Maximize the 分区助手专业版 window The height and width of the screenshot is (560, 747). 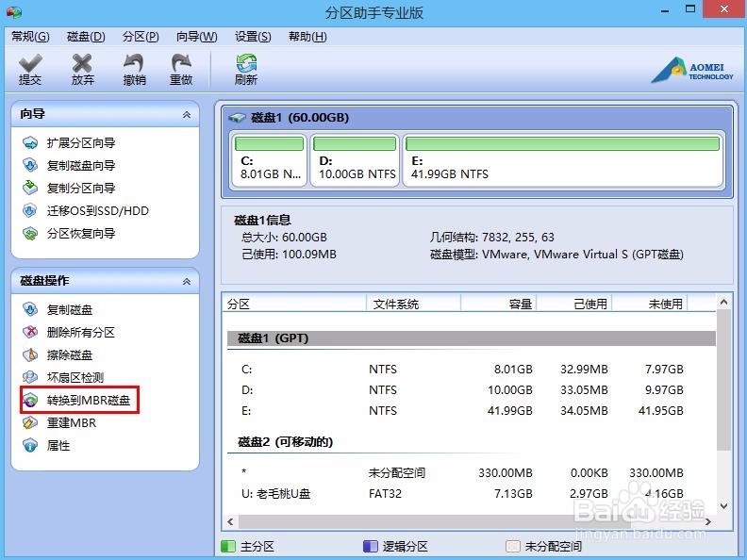690,9
